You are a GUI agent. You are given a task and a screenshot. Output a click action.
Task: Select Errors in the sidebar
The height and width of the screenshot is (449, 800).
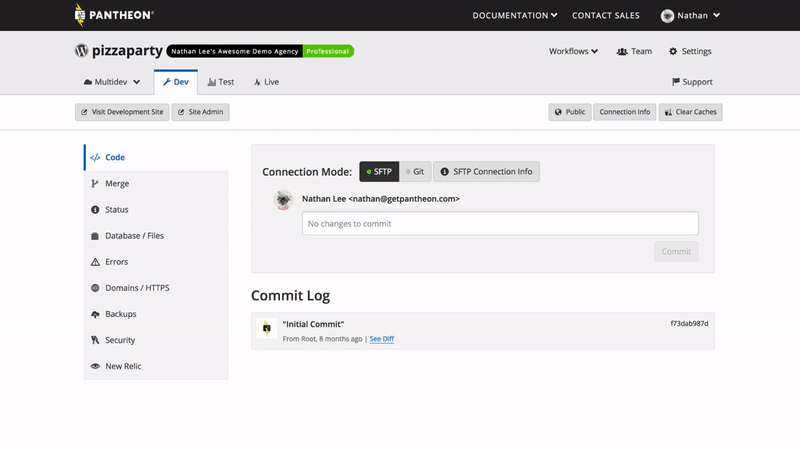point(156,262)
